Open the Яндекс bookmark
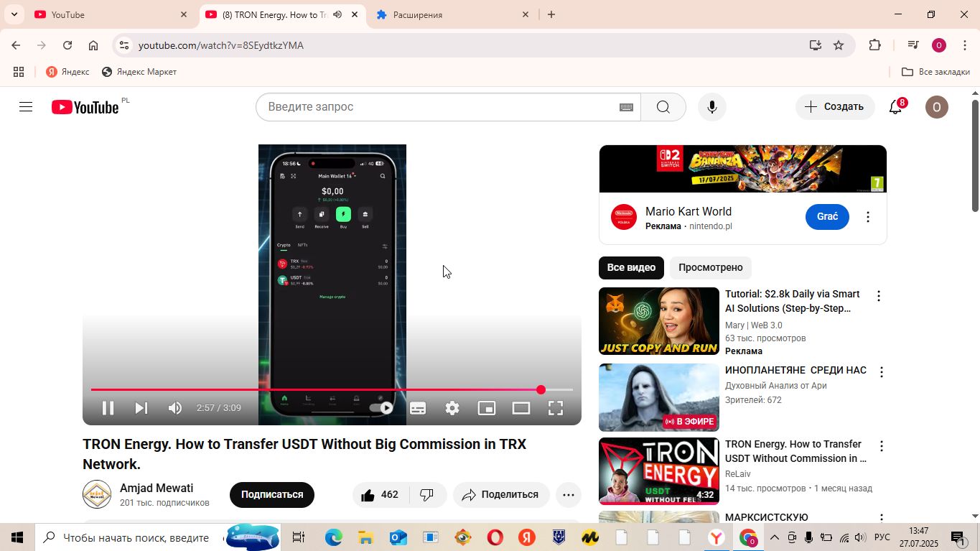Viewport: 980px width, 551px height. (x=67, y=72)
